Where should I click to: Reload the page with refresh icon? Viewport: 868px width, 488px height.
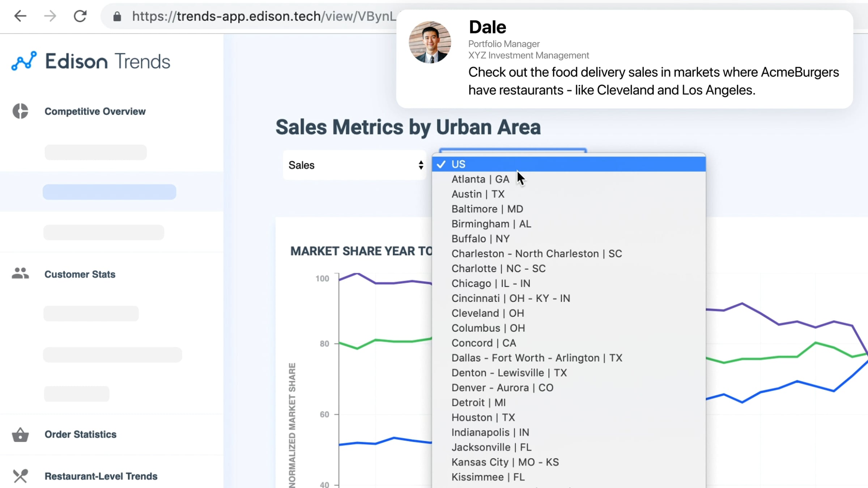pos(80,16)
